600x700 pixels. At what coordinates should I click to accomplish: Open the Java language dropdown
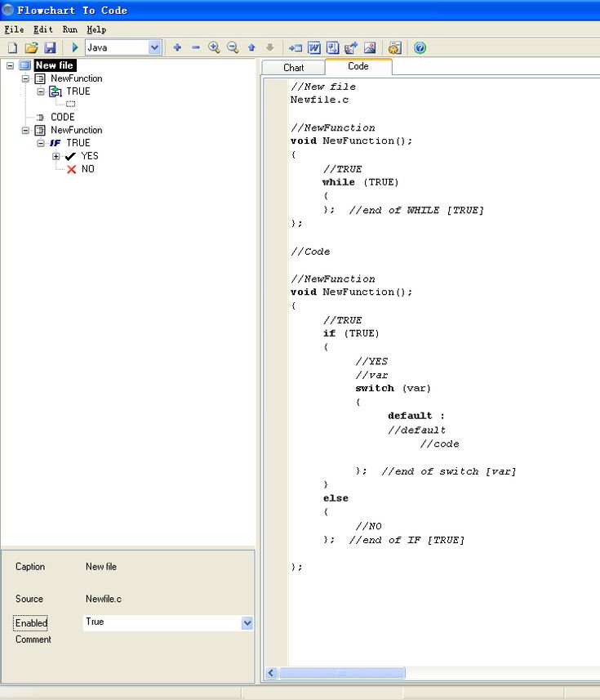coord(154,47)
